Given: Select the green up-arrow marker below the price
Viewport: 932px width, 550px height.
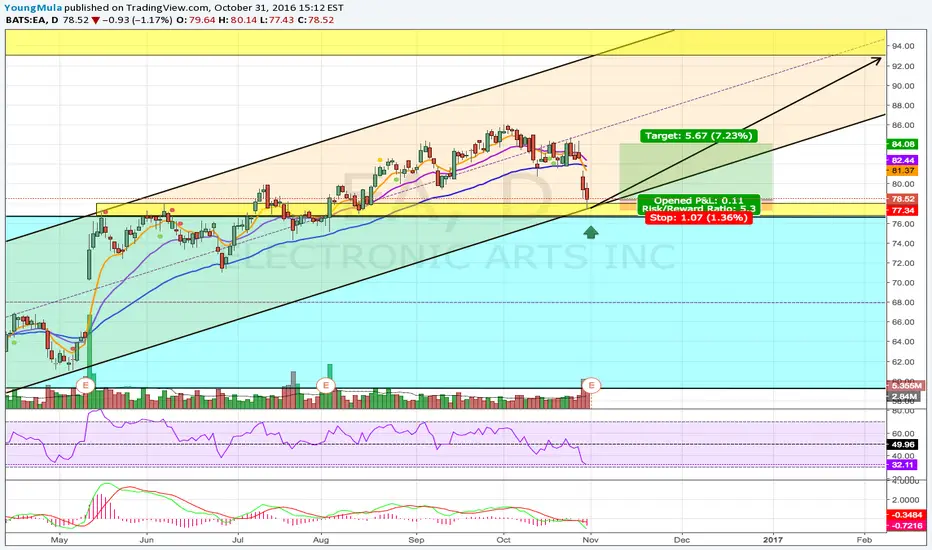Looking at the screenshot, I should click(x=590, y=232).
